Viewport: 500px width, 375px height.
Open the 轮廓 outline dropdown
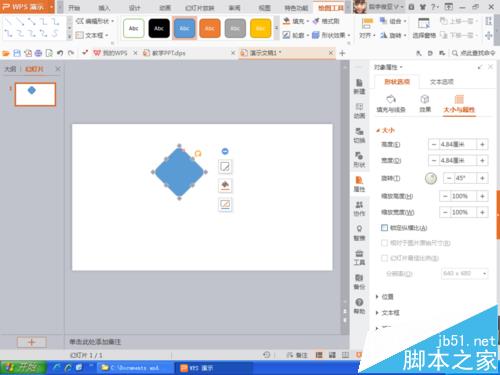(x=296, y=35)
